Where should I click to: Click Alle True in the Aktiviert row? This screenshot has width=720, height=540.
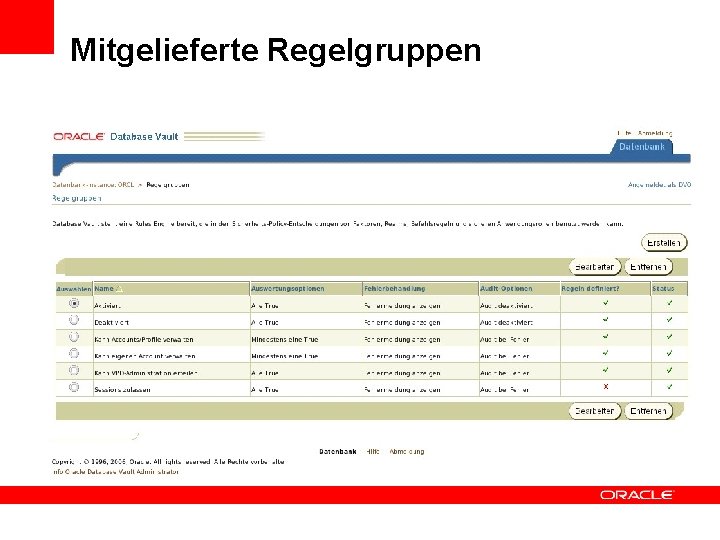coord(265,306)
